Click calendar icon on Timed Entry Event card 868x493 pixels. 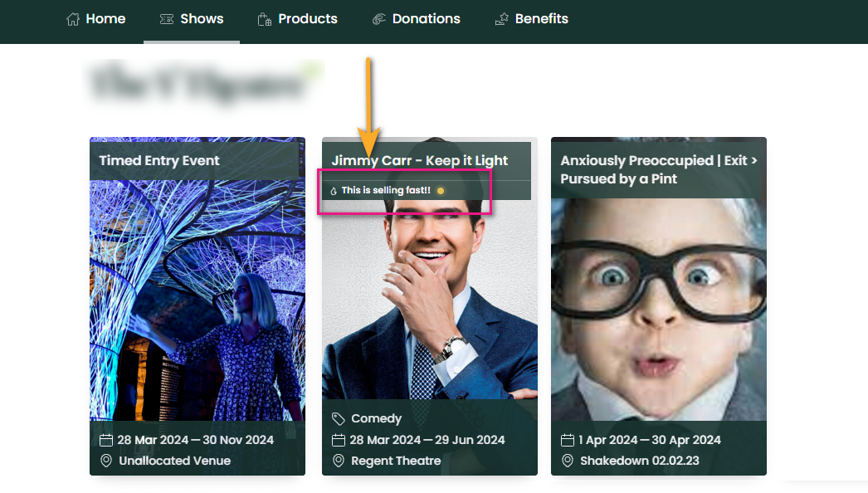pyautogui.click(x=105, y=441)
